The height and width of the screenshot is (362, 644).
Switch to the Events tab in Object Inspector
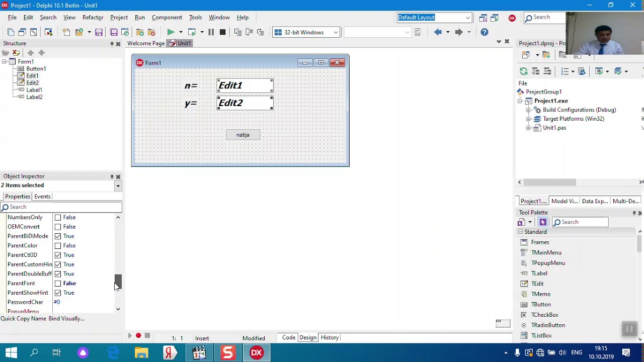pyautogui.click(x=42, y=197)
